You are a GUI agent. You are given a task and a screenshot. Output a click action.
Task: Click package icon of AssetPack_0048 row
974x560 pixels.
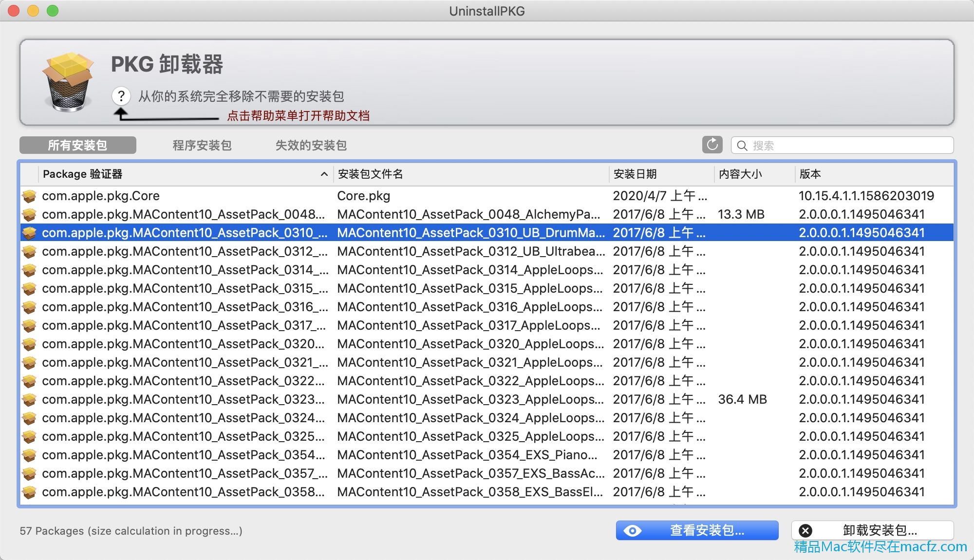tap(29, 214)
